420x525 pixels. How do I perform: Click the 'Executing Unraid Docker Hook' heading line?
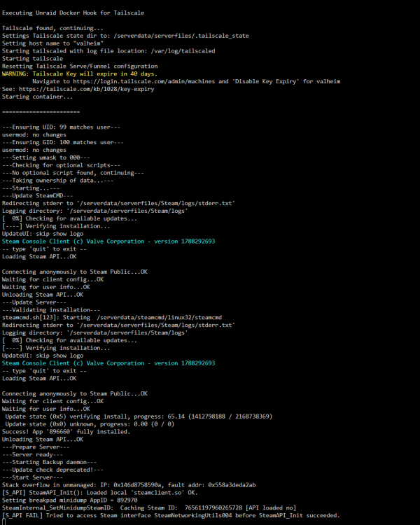[73, 13]
